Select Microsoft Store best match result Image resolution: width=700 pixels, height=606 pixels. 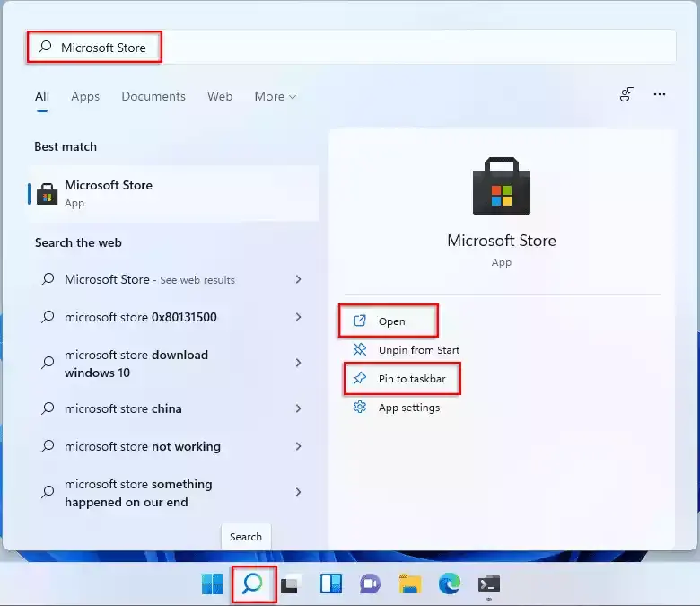(x=174, y=194)
